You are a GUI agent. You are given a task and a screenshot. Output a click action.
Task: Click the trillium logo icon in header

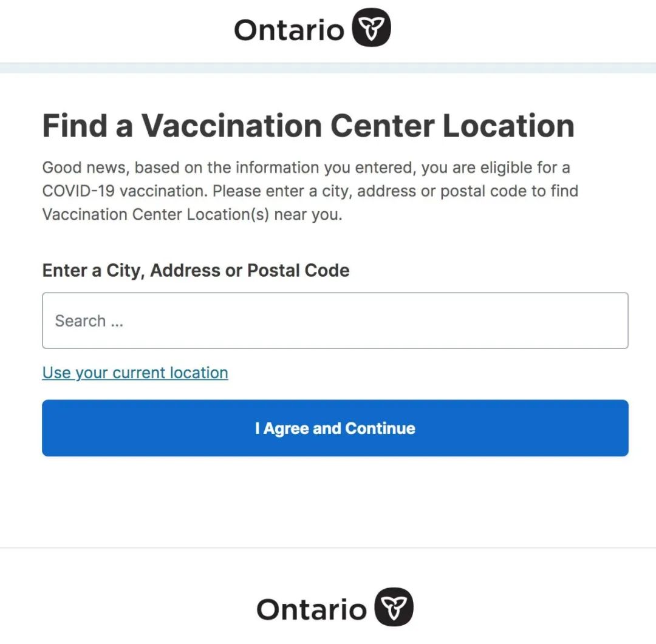[x=371, y=27]
